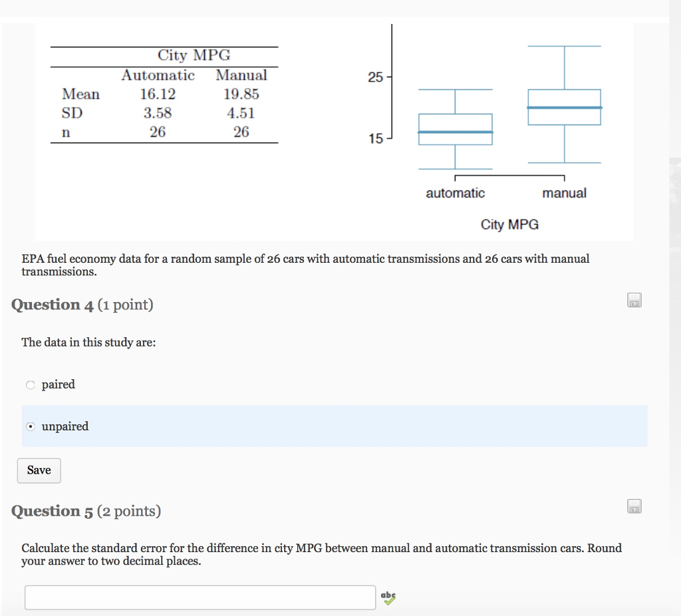Screen dimensions: 681x616
Task: Click the highlighted unpaired answer row
Action: (x=333, y=426)
